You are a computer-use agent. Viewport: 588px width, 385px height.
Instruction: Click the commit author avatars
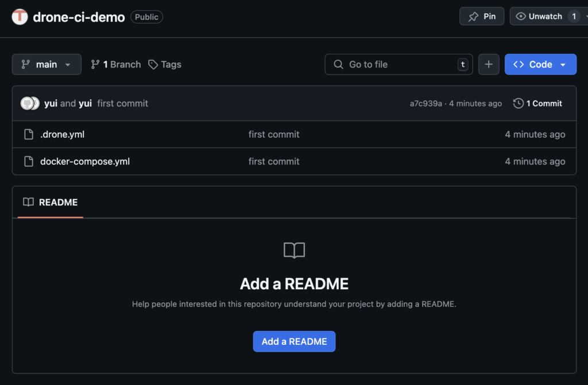pos(30,103)
